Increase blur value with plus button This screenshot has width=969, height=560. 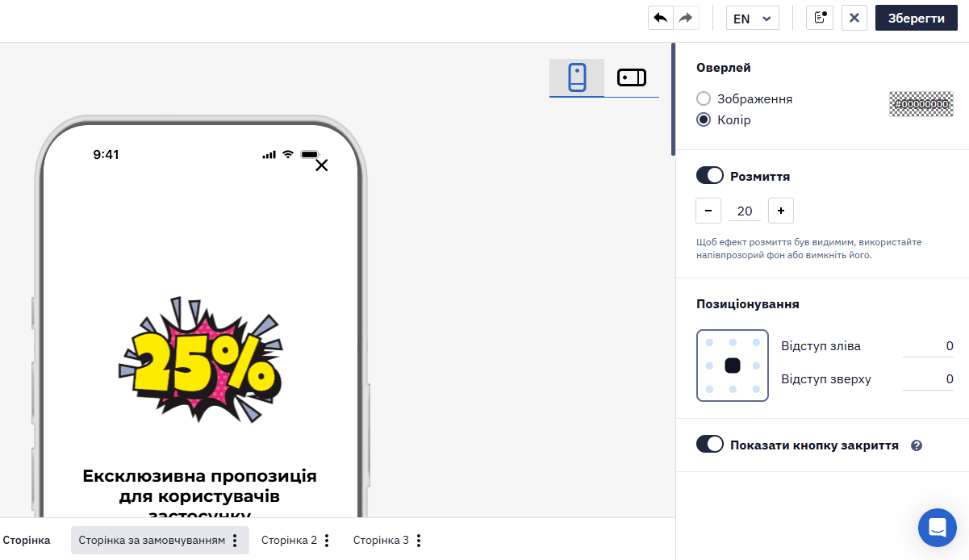[781, 211]
